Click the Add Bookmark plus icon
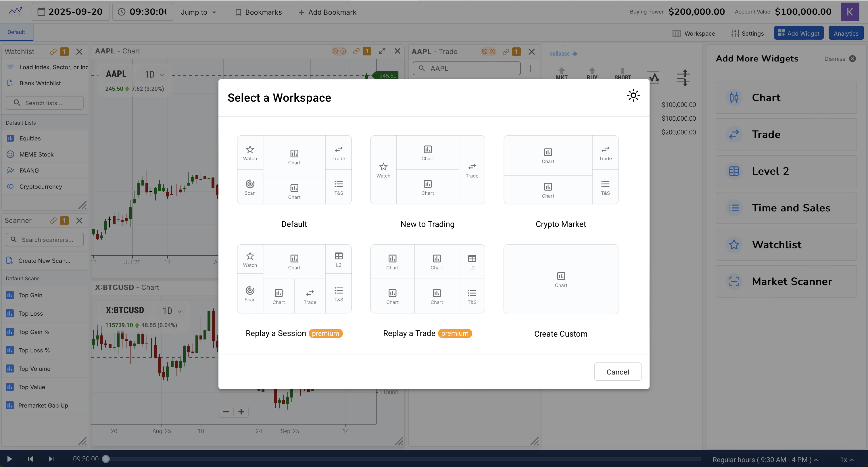The height and width of the screenshot is (467, 868). pos(301,12)
